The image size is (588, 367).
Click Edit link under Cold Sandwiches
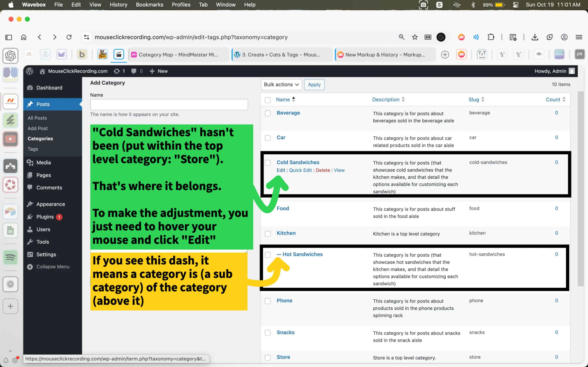281,170
